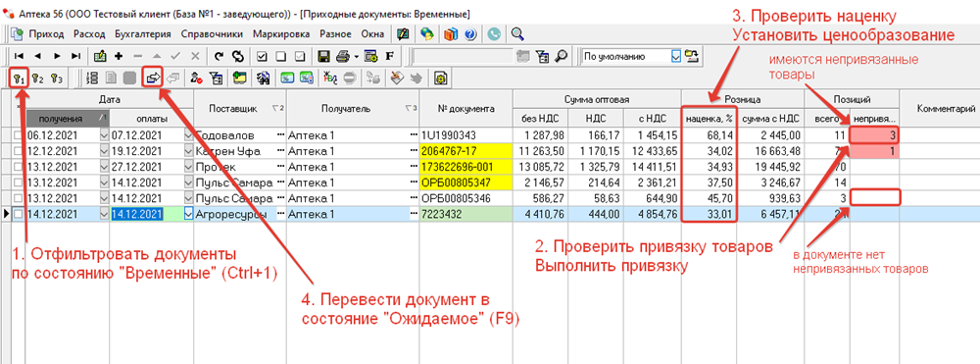Open the Приход menu
This screenshot has width=980, height=364.
46,33
